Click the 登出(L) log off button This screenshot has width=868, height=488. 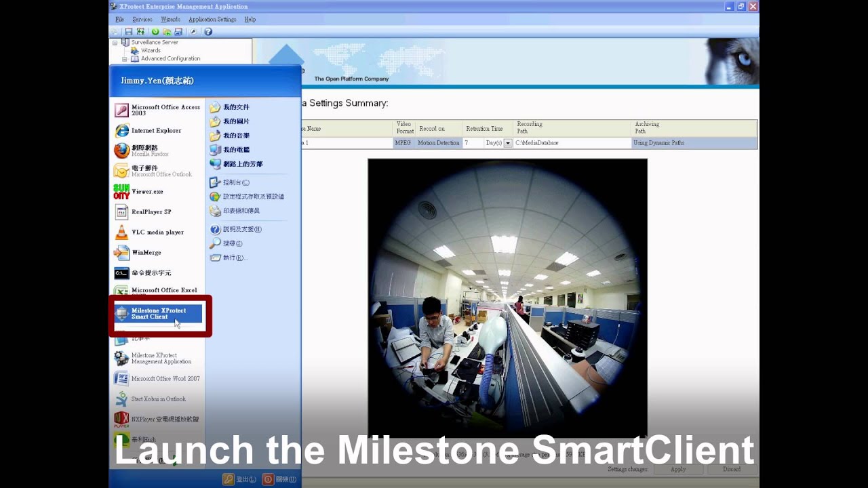[239, 479]
